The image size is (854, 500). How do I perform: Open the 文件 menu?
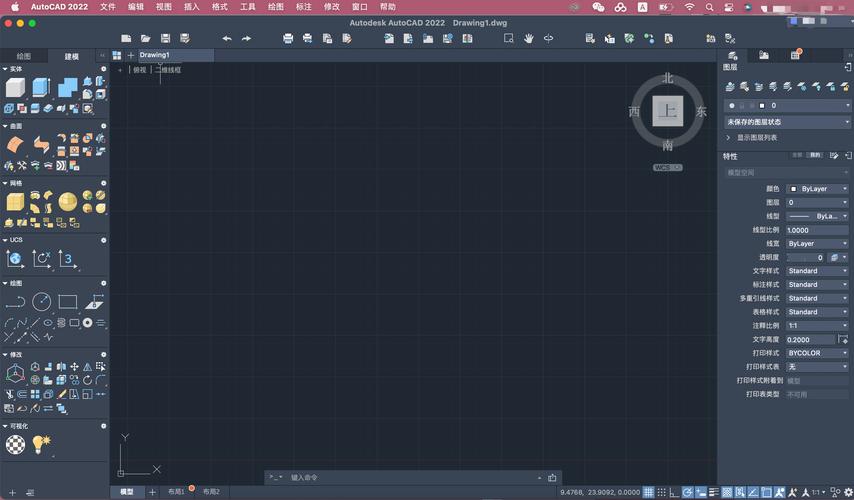[108, 7]
